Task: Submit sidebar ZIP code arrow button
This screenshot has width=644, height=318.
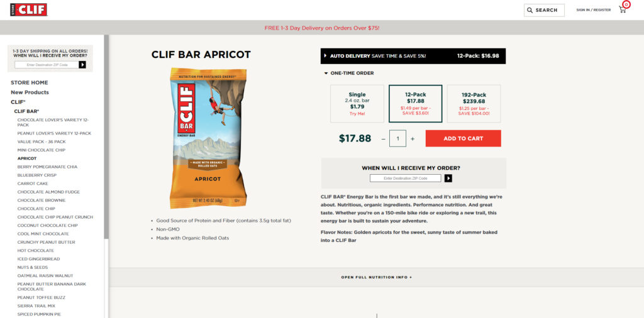Action: [82, 65]
